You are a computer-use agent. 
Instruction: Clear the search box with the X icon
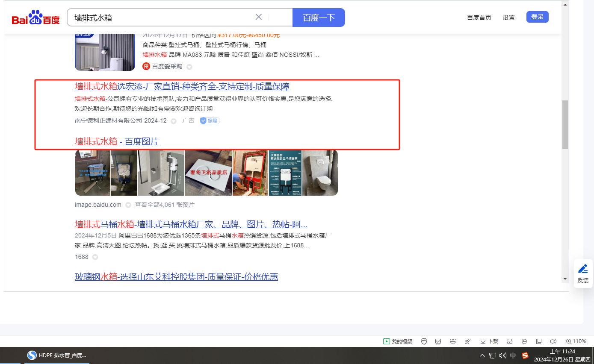[x=259, y=17]
